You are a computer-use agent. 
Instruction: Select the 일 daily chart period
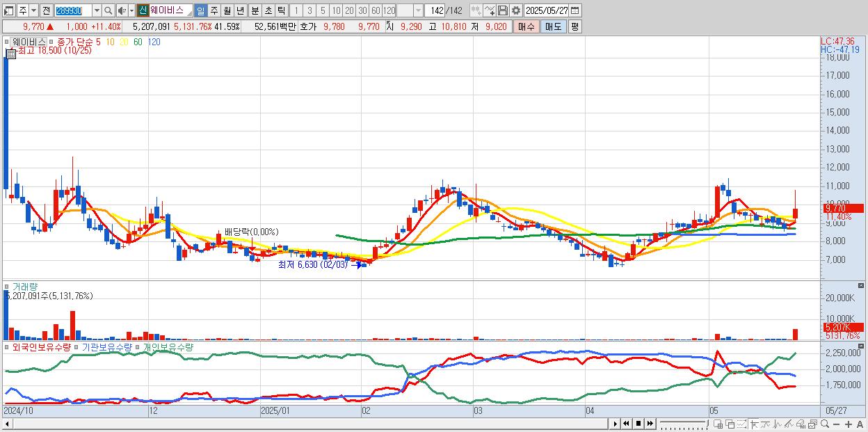pos(201,10)
